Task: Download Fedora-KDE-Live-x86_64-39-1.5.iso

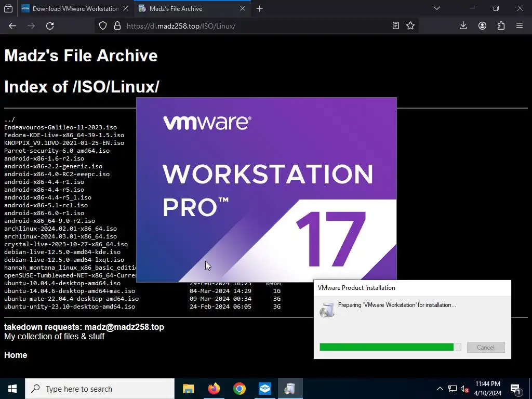Action: click(64, 135)
